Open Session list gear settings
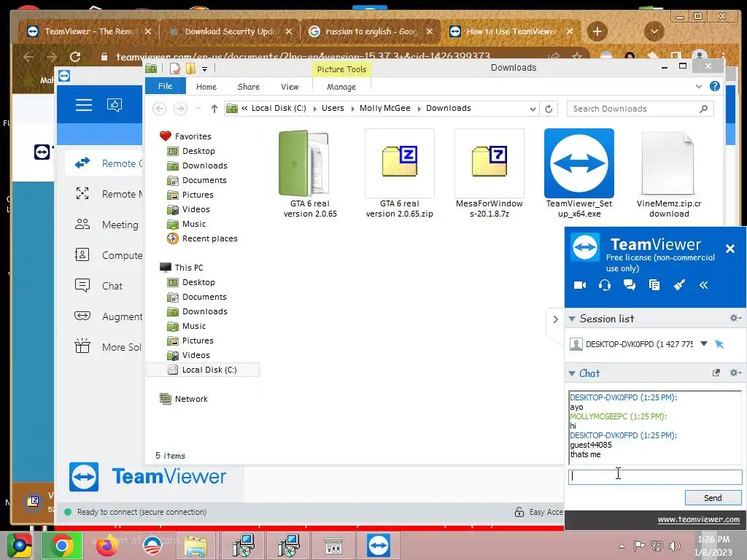Viewport: 747px width, 560px height. pos(735,318)
